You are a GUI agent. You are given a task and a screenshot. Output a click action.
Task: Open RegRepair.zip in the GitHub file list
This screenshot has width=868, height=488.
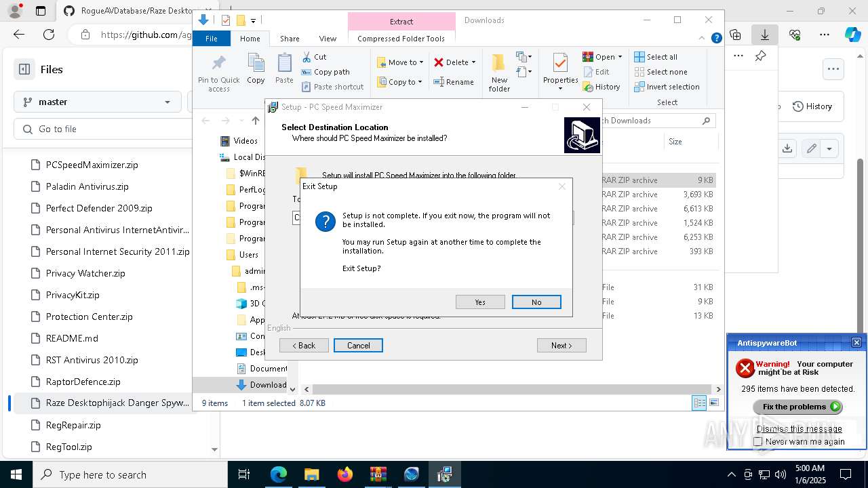73,425
